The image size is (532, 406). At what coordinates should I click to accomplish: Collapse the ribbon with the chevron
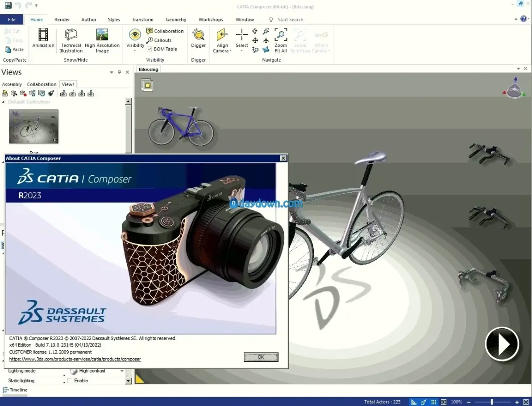click(516, 19)
